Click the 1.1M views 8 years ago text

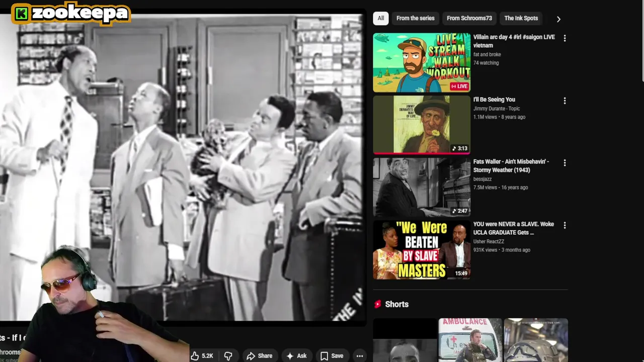click(x=499, y=117)
